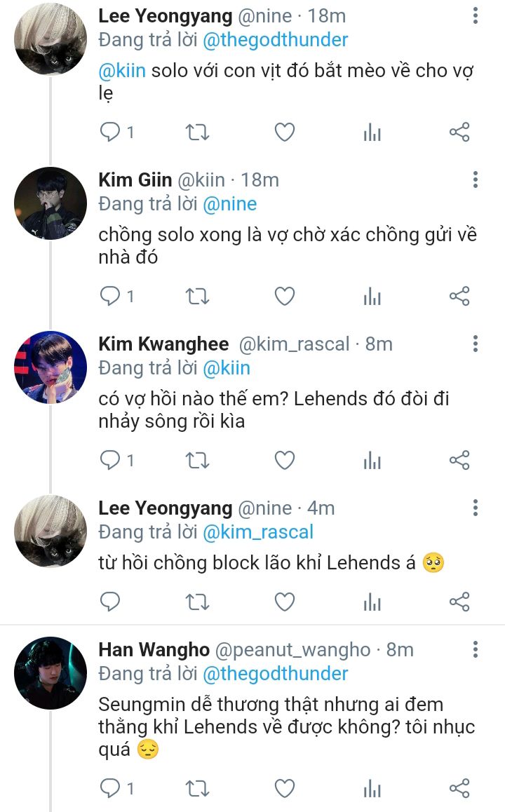
Task: Share Kim Kwanghee's tweet
Action: [459, 460]
